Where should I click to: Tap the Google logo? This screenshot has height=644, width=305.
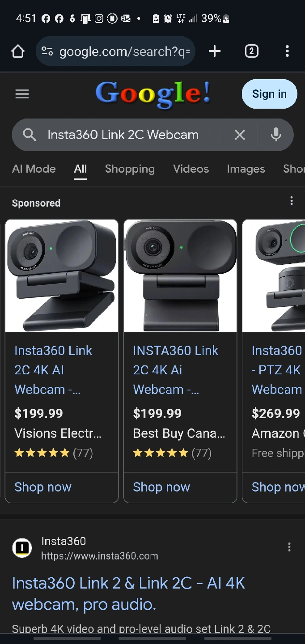[153, 94]
